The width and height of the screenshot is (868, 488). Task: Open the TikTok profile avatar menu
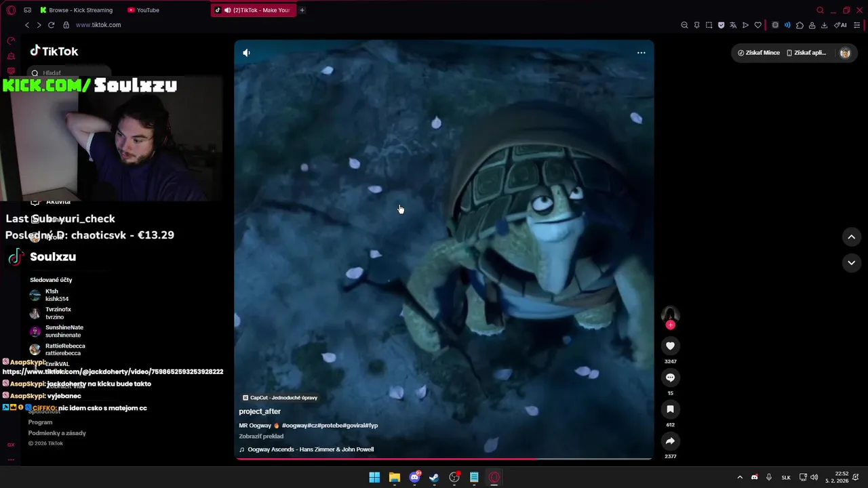click(x=845, y=53)
